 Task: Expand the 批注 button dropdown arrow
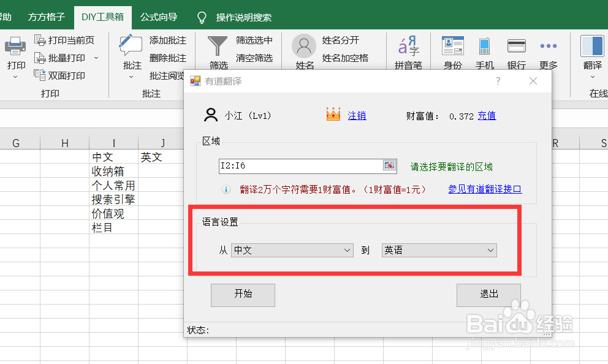[x=131, y=77]
